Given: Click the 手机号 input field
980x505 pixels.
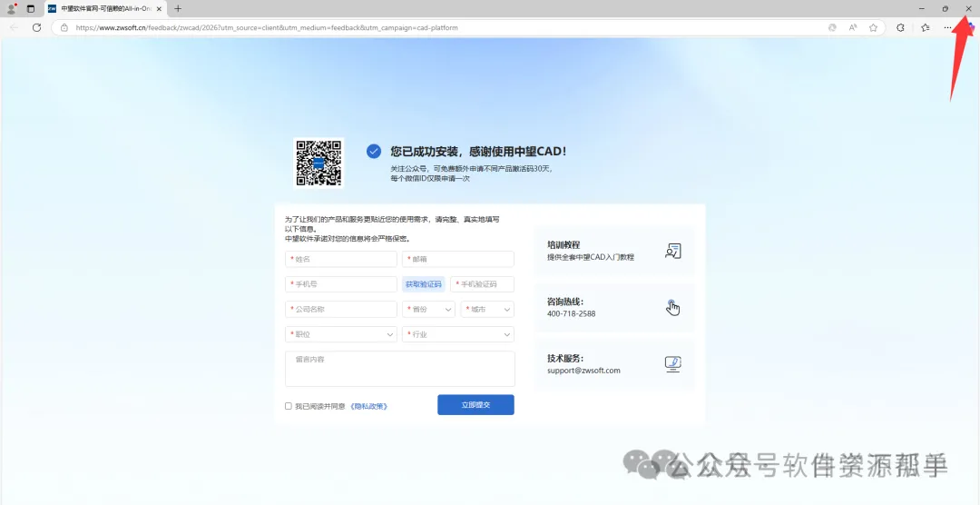Looking at the screenshot, I should click(x=340, y=284).
